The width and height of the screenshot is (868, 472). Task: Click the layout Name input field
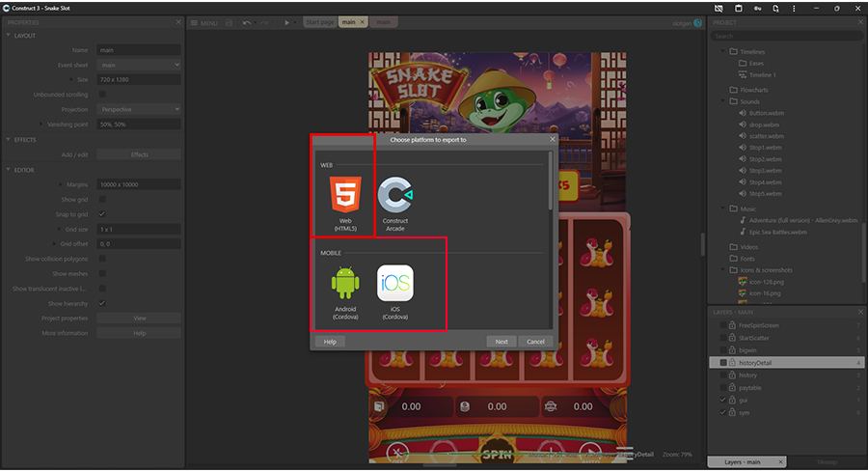[x=138, y=50]
